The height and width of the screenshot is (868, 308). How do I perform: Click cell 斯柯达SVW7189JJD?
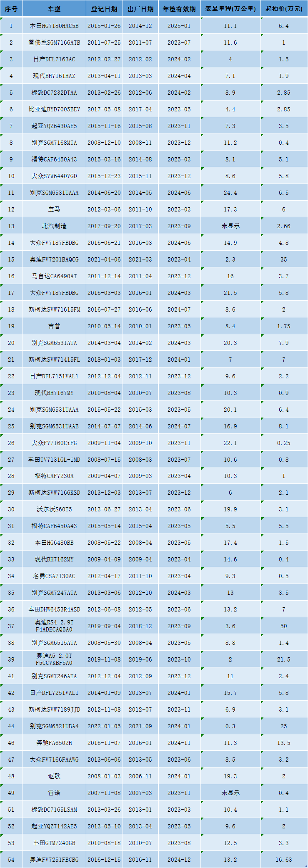pyautogui.click(x=54, y=709)
